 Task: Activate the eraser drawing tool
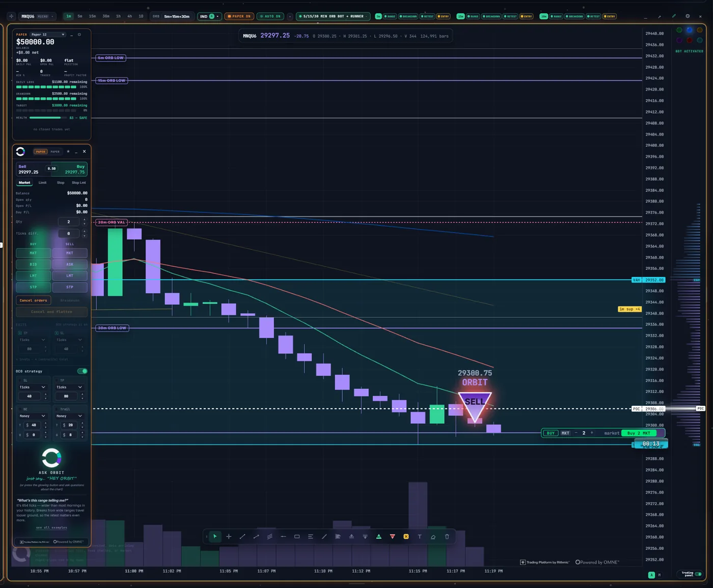(x=433, y=537)
